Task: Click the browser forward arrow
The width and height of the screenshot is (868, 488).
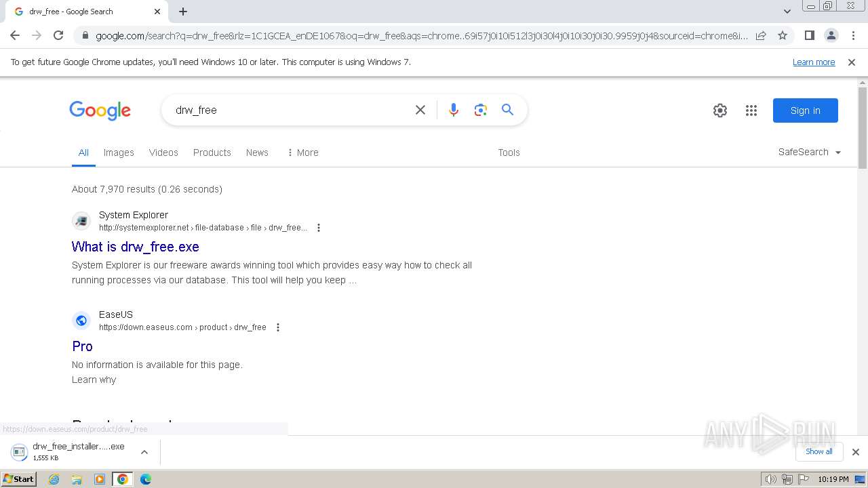Action: [x=37, y=35]
